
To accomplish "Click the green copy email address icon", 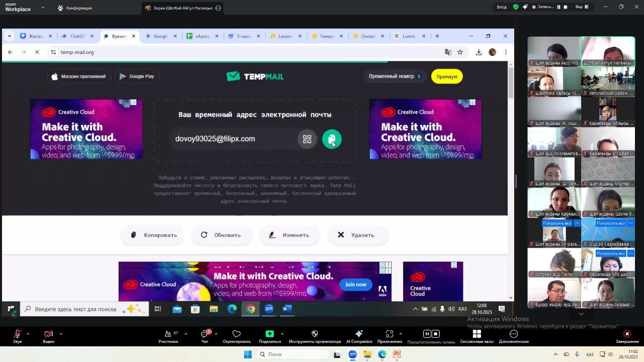I will tap(332, 139).
